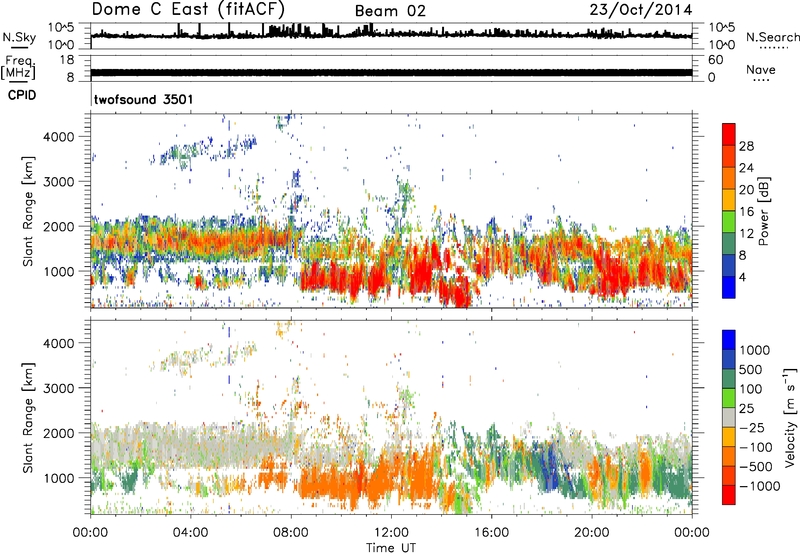Click the date '23/Oct/2014'
This screenshot has height=554, width=800.
641,10
